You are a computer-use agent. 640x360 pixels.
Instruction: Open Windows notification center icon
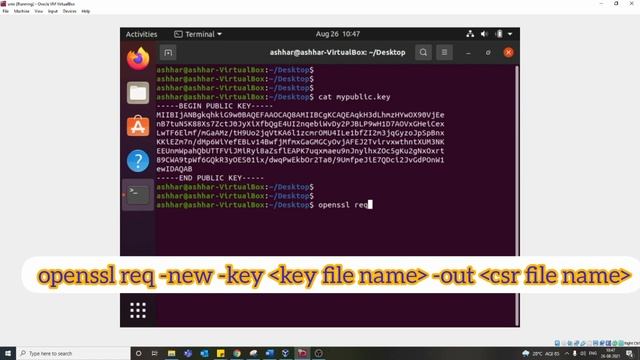pyautogui.click(x=629, y=353)
